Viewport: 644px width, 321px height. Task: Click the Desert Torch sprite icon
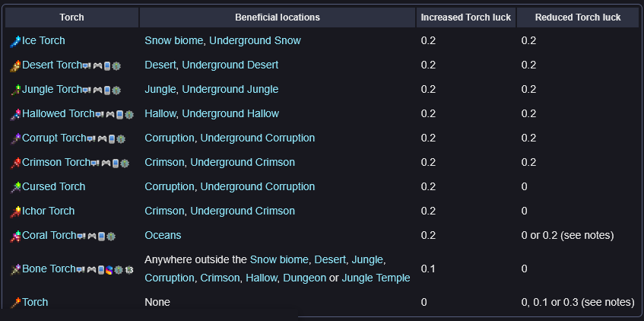(x=15, y=65)
